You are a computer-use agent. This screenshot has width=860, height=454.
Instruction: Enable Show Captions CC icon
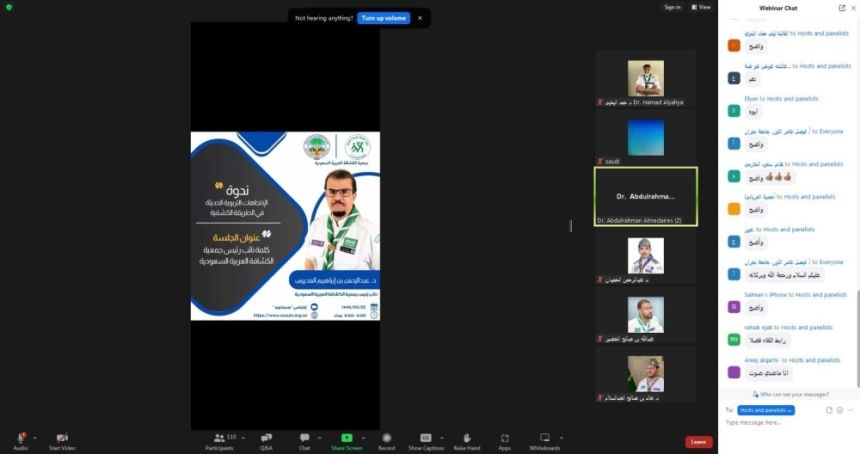(426, 437)
